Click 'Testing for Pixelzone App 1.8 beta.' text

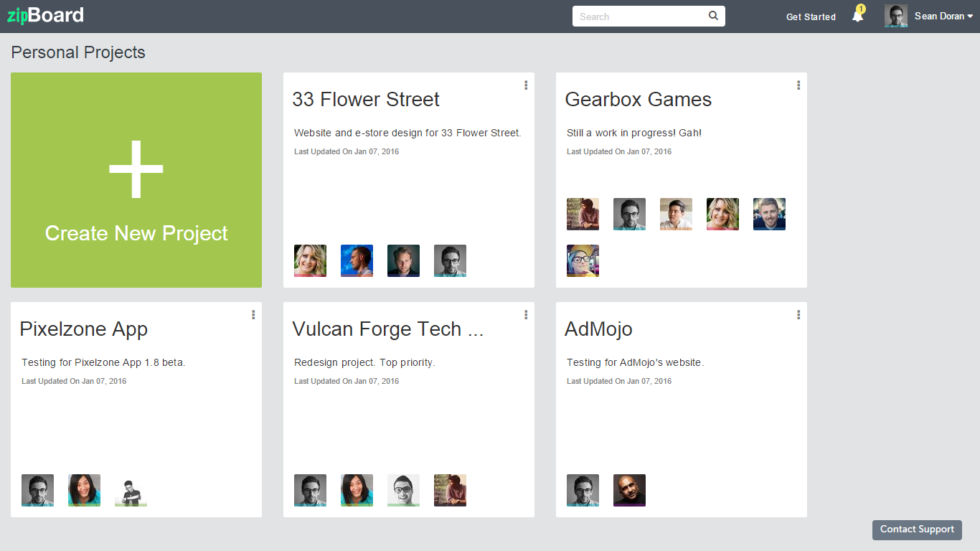pos(103,362)
